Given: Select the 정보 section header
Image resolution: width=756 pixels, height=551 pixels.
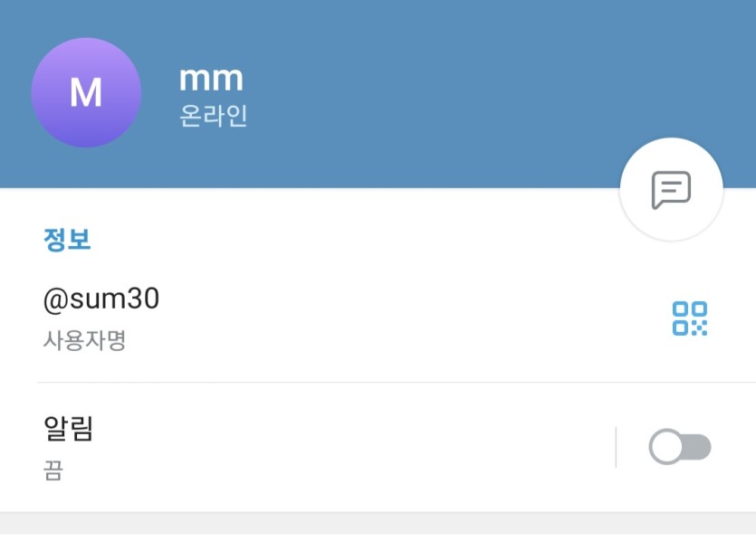Looking at the screenshot, I should click(x=67, y=240).
